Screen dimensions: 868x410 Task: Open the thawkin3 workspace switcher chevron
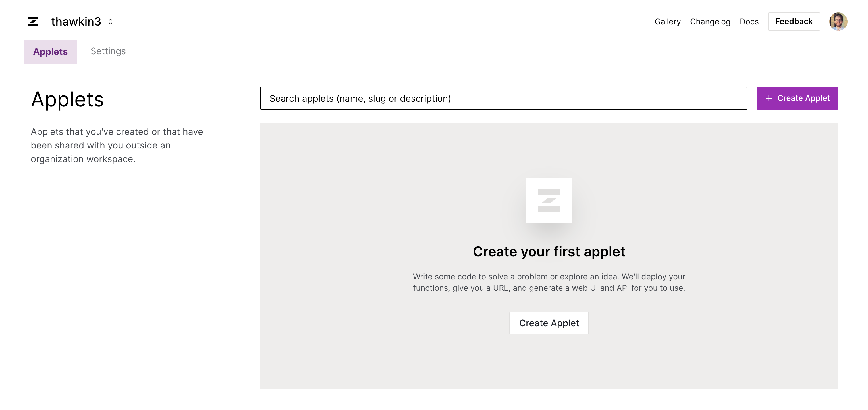111,22
